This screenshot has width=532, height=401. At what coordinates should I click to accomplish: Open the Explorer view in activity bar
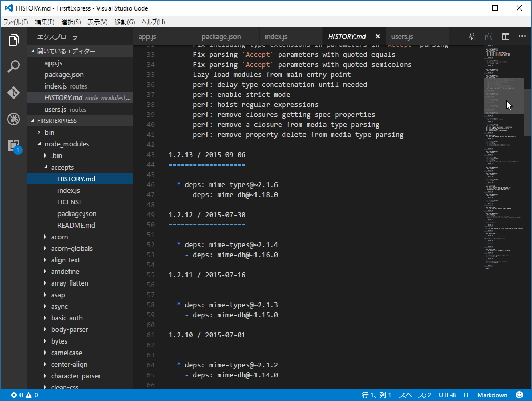(x=14, y=40)
